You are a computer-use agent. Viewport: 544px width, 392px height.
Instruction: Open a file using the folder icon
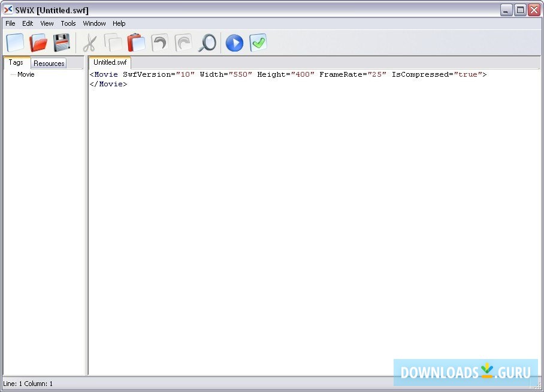click(38, 43)
